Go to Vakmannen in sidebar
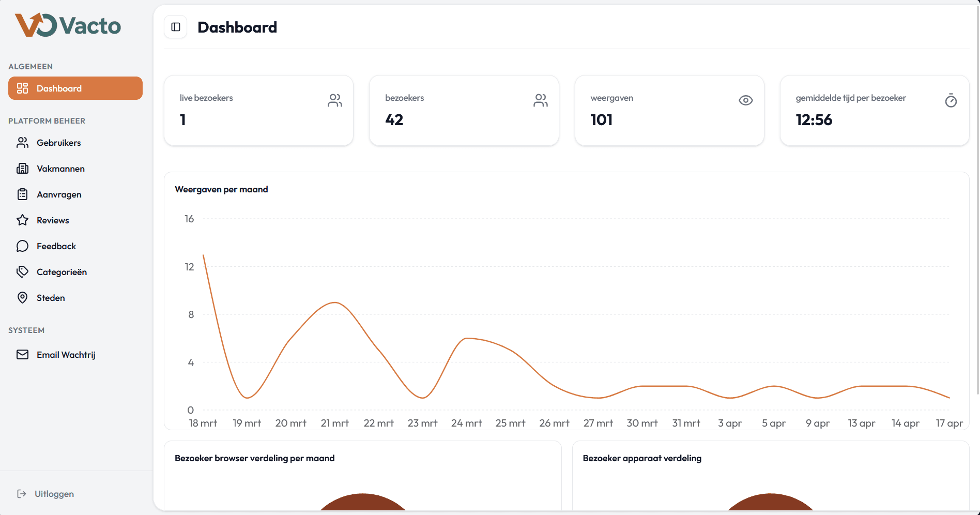 (x=75, y=169)
